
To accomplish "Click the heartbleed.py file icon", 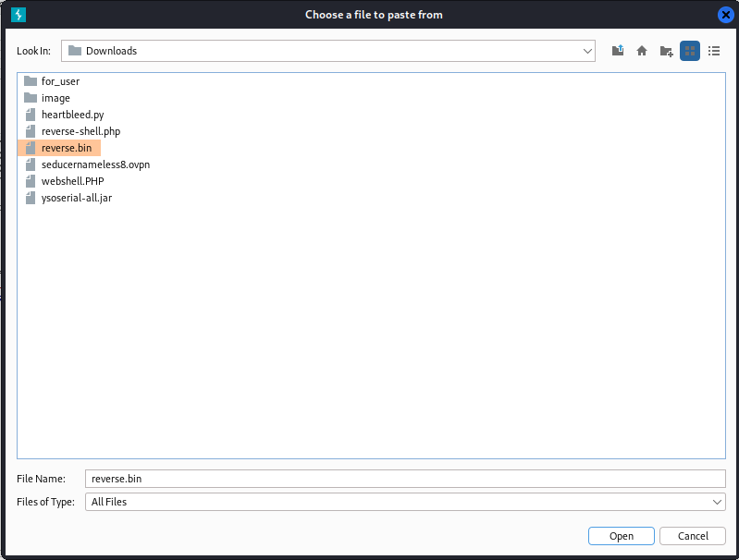I will [31, 115].
